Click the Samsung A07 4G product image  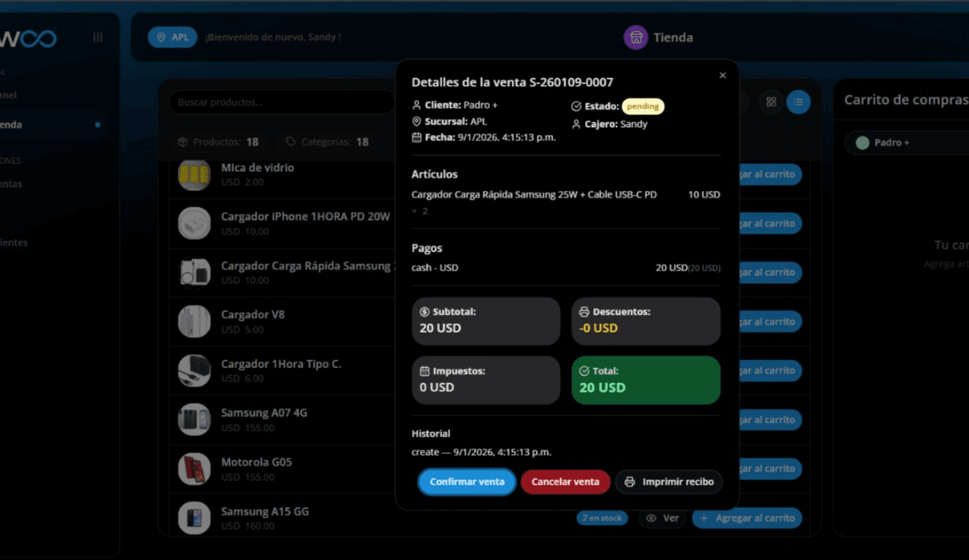[194, 420]
